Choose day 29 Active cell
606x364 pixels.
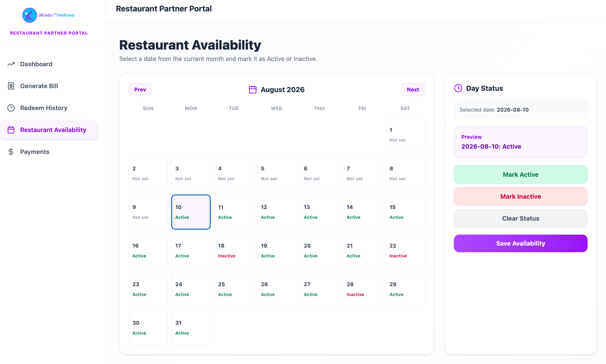coord(405,289)
